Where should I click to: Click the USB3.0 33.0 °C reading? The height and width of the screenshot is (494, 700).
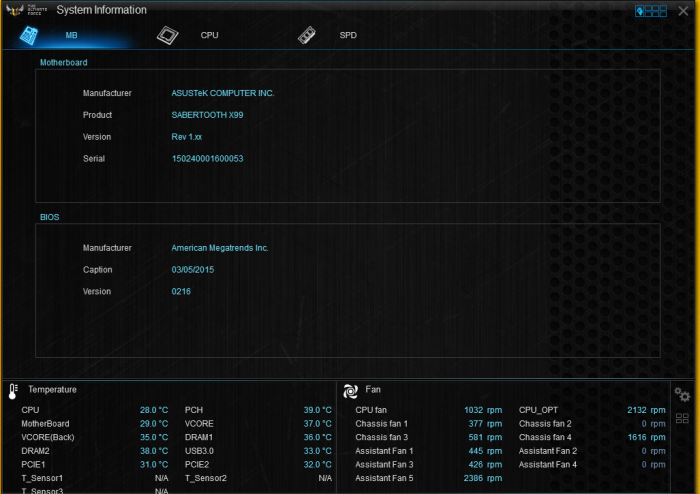point(317,451)
